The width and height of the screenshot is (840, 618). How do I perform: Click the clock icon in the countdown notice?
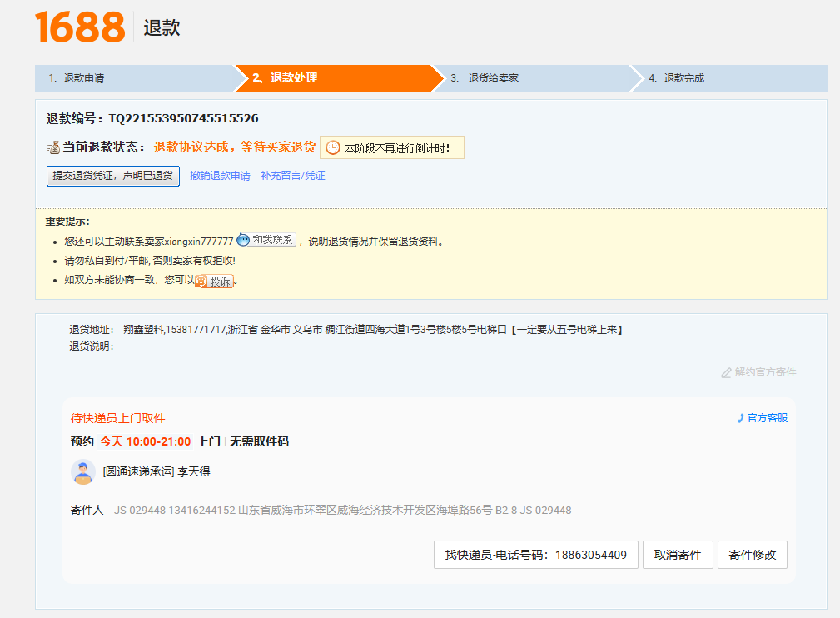[332, 147]
